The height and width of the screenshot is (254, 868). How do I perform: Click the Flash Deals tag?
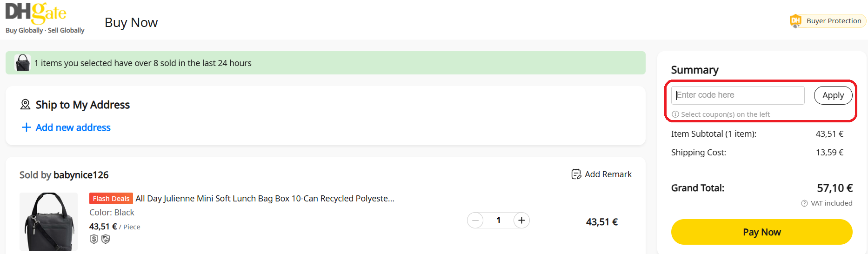coord(111,199)
